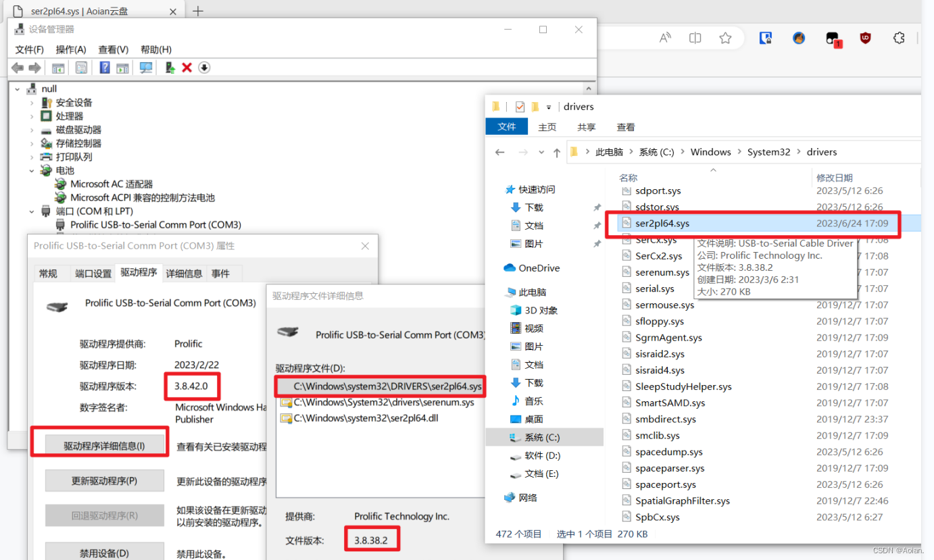Expand 打印队列 device category
This screenshot has height=560, width=934.
point(32,157)
